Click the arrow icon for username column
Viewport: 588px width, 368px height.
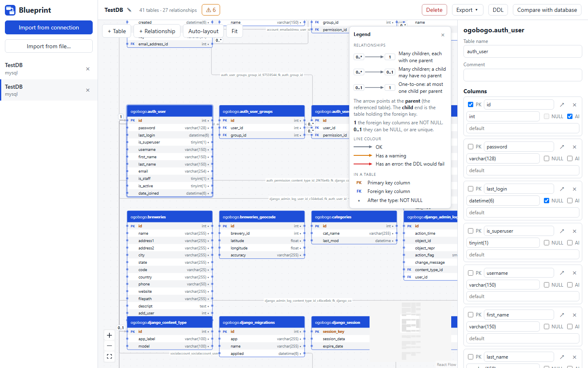(562, 273)
